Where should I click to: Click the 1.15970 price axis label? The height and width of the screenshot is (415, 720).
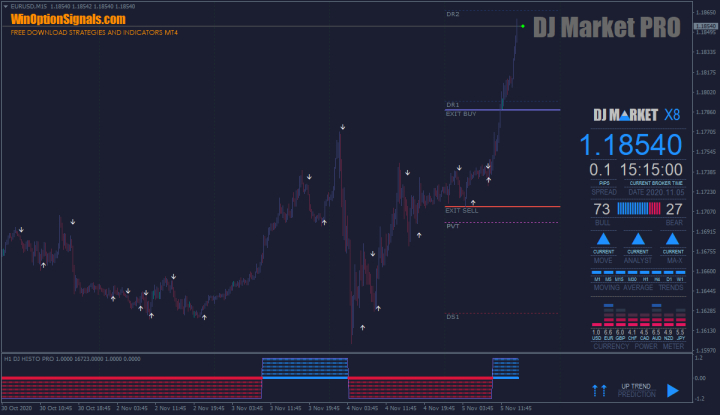pos(707,351)
